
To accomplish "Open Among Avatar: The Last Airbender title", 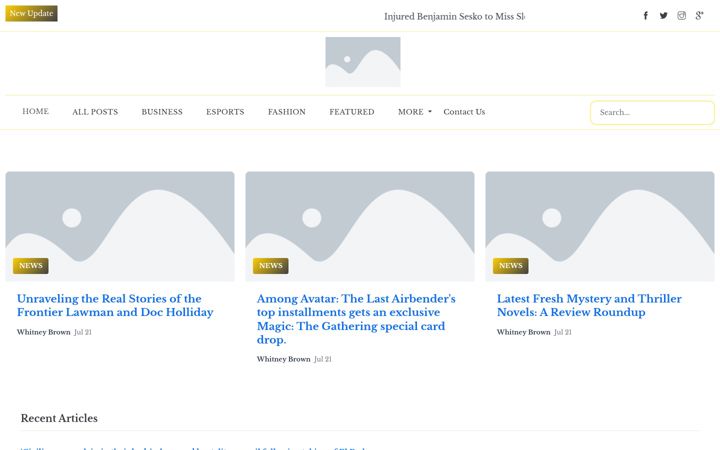I will [356, 319].
